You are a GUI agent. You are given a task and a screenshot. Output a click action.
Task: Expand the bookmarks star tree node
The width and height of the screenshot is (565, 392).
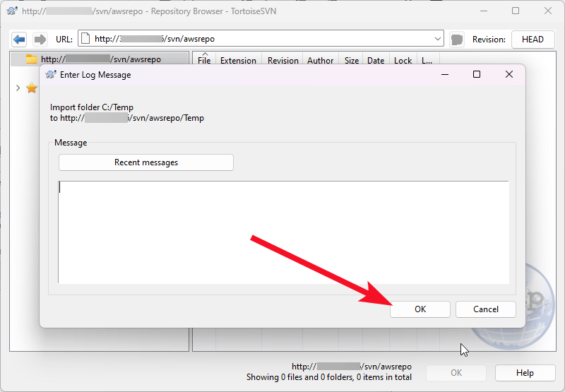click(x=18, y=88)
